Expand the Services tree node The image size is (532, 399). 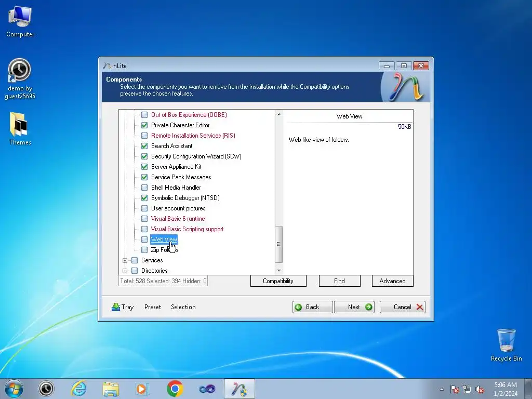(125, 261)
